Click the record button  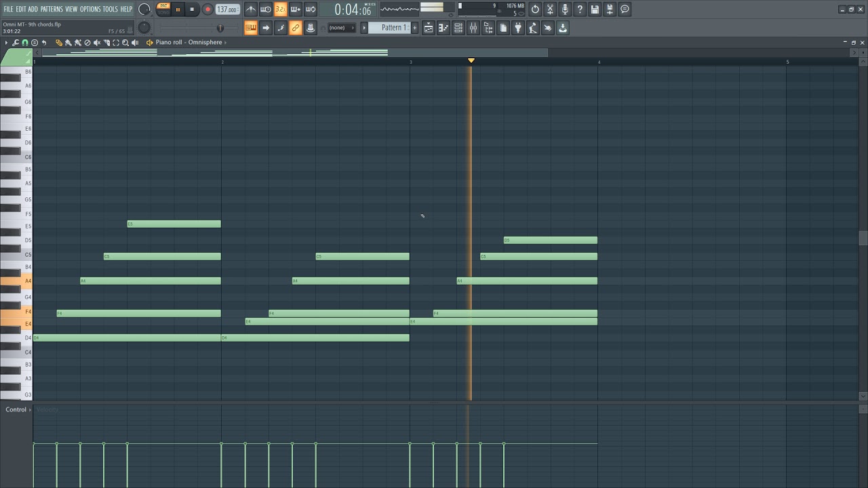[x=208, y=9]
